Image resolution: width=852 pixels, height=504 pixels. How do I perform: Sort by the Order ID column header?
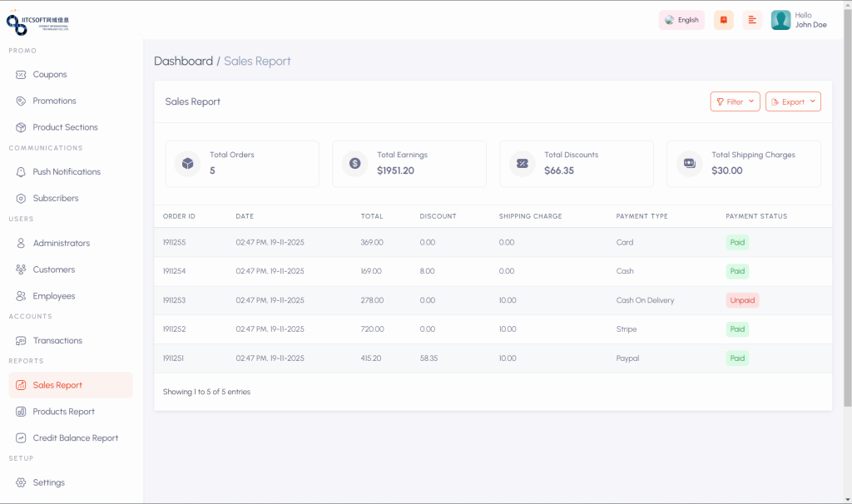coord(179,216)
